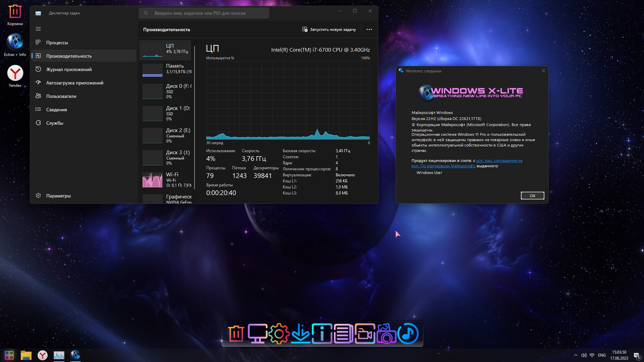The image size is (644, 362).
Task: Expand the three-dot more options menu
Action: (x=369, y=29)
